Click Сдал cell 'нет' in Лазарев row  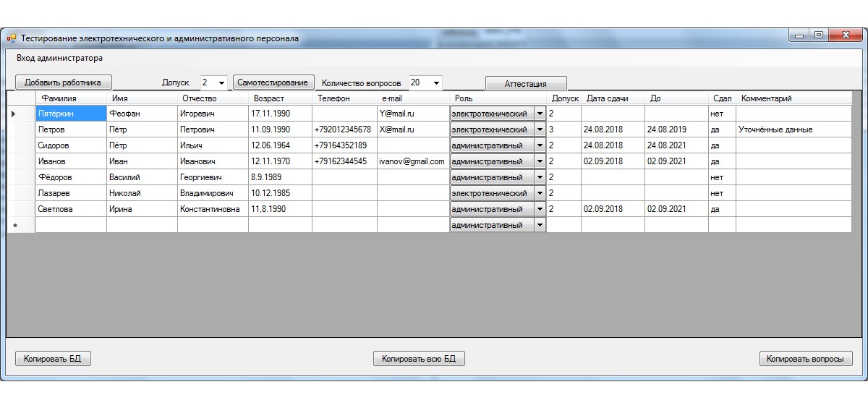[722, 193]
